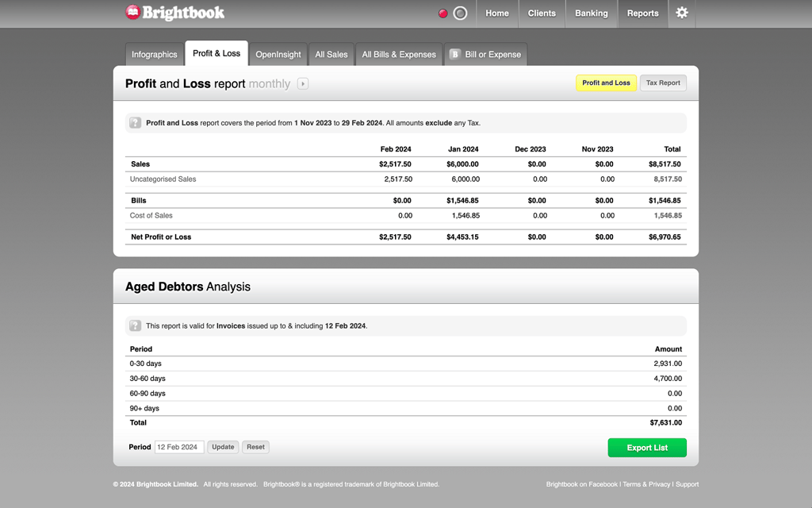This screenshot has height=508, width=812.
Task: Select the yellow Profit and Loss toggle
Action: click(606, 83)
